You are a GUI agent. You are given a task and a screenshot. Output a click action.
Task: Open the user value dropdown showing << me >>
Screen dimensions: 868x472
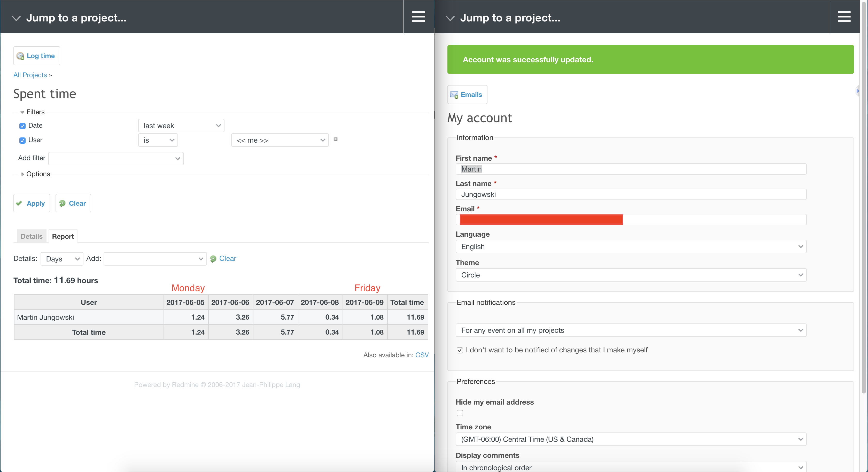280,140
